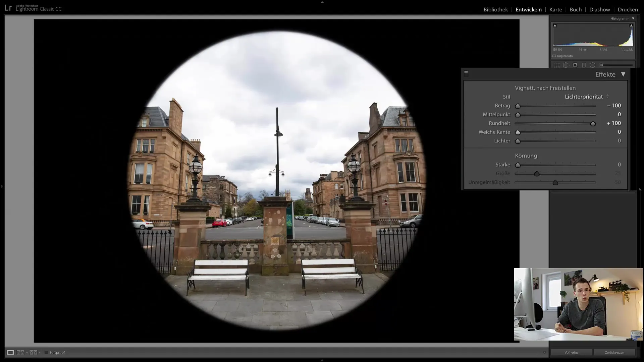Image resolution: width=644 pixels, height=362 pixels.
Task: Click the Rundheit value +100
Action: tap(614, 123)
